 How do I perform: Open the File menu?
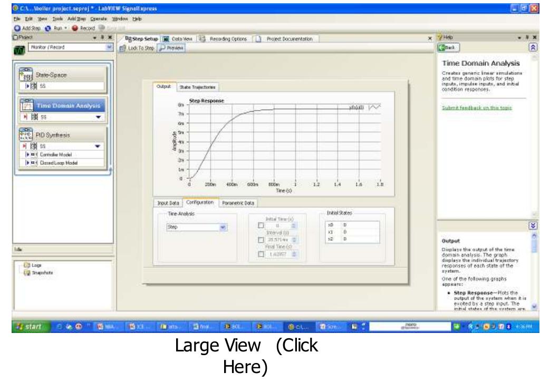pyautogui.click(x=17, y=19)
